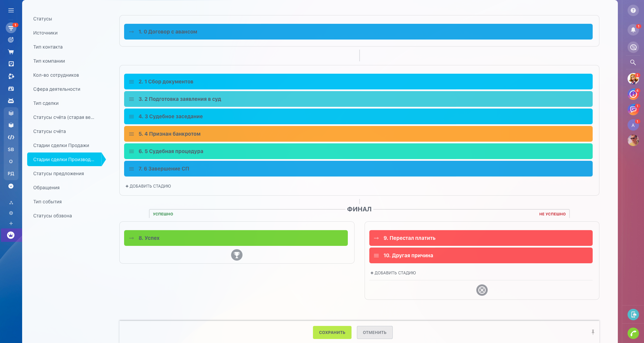Pin the bottom button panel
Viewport: 644px width, 343px height.
(593, 332)
